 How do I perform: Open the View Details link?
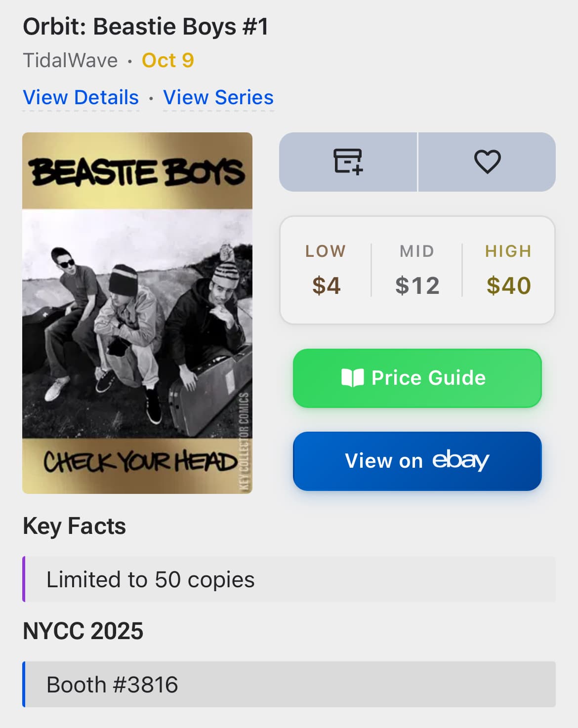pyautogui.click(x=81, y=97)
